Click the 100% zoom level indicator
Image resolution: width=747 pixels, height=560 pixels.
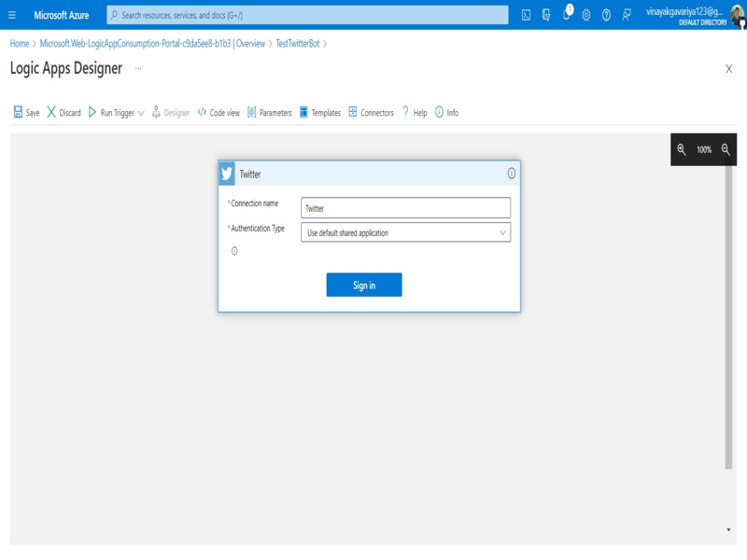[704, 149]
